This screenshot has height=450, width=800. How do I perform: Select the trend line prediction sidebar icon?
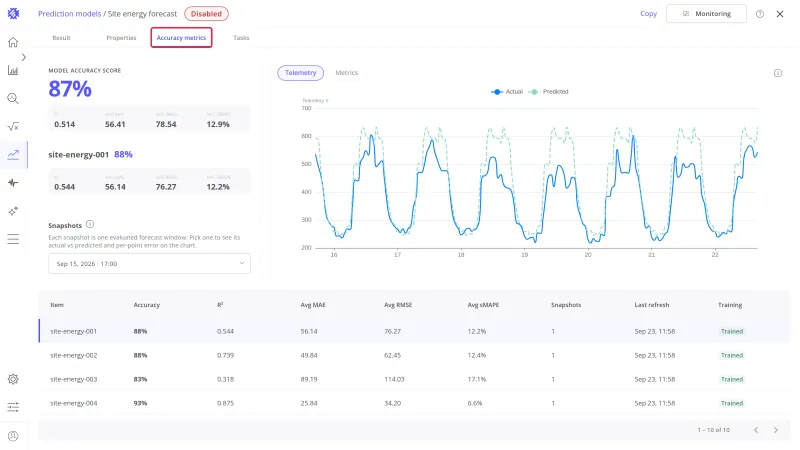click(13, 155)
